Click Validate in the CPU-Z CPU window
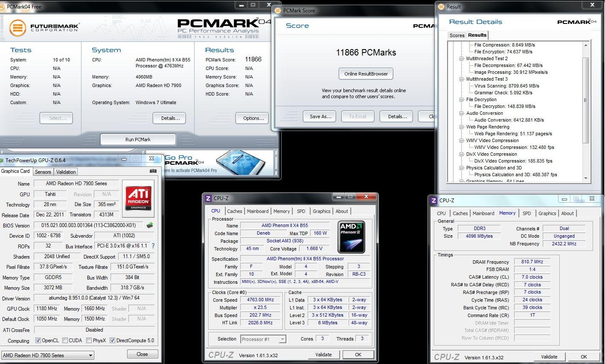The height and width of the screenshot is (364, 605). click(323, 355)
